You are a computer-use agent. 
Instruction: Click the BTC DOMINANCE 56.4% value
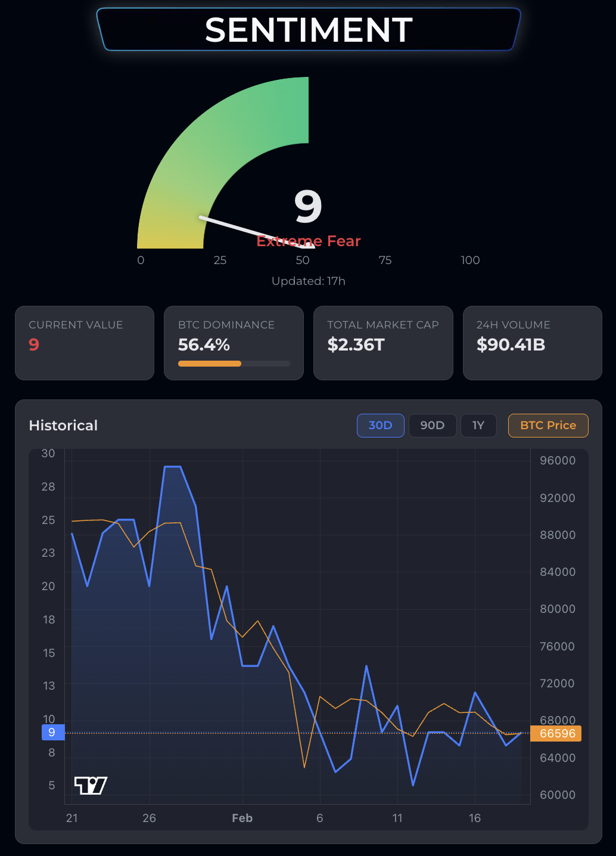(203, 345)
